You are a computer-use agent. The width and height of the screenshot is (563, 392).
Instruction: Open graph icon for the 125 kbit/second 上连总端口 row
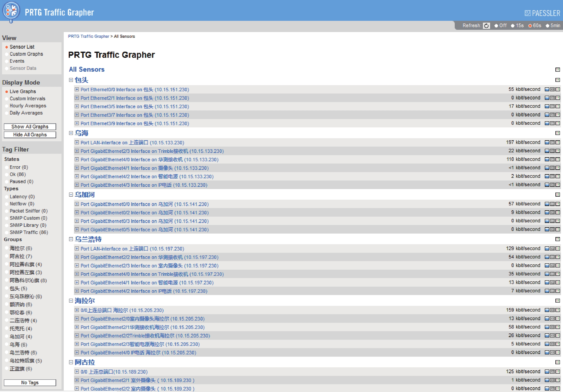coord(547,372)
